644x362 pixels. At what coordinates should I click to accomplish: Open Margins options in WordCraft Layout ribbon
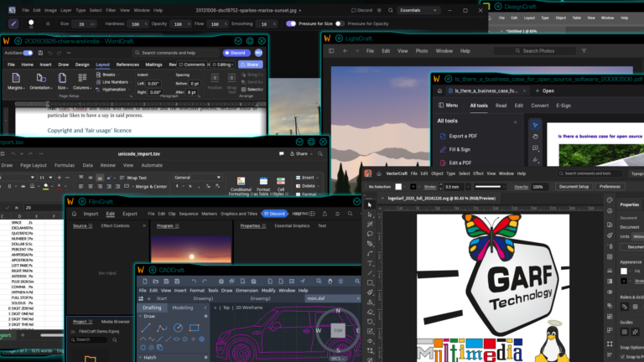16,81
